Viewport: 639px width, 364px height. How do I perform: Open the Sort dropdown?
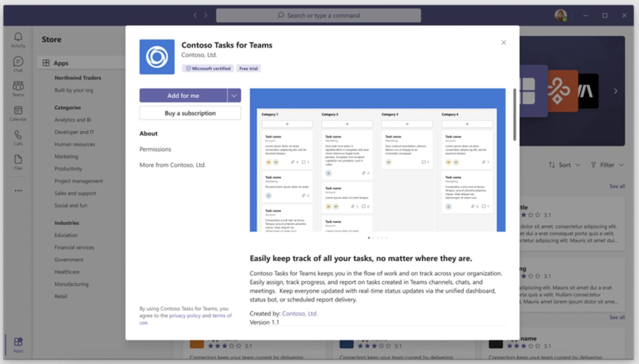564,165
